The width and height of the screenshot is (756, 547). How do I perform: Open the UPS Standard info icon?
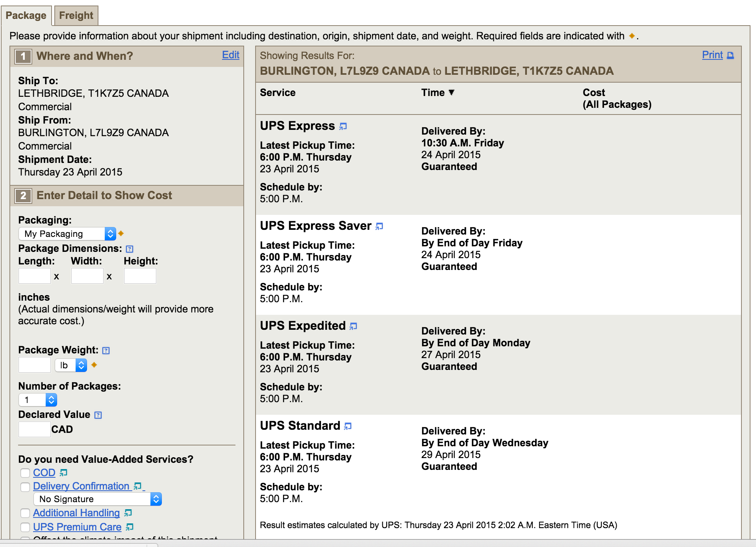click(348, 426)
